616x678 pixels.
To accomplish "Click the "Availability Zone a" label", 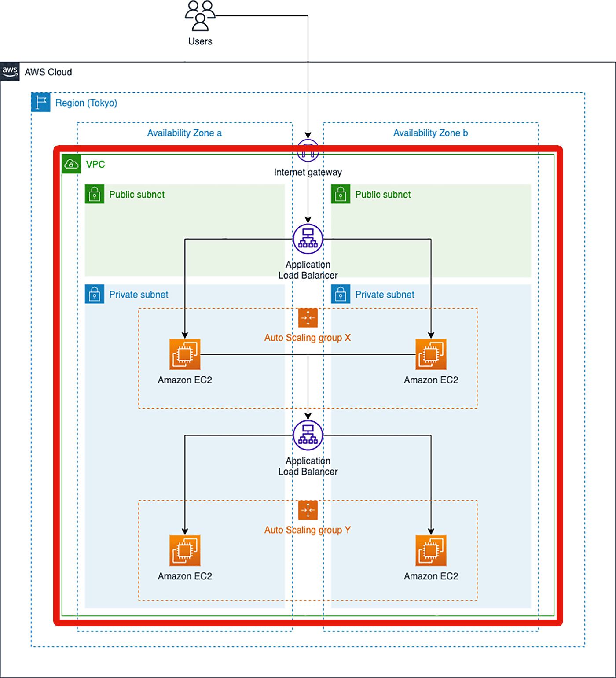I will 184,133.
